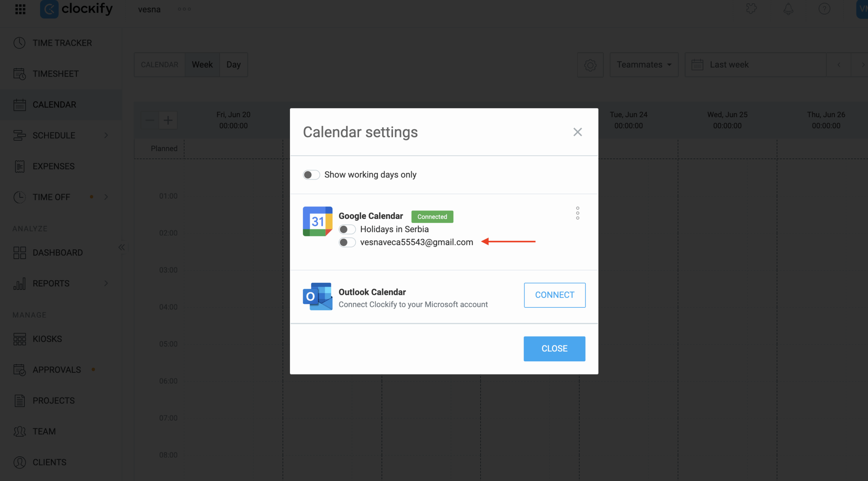Click the Clients person icon
868x481 pixels.
tap(20, 462)
